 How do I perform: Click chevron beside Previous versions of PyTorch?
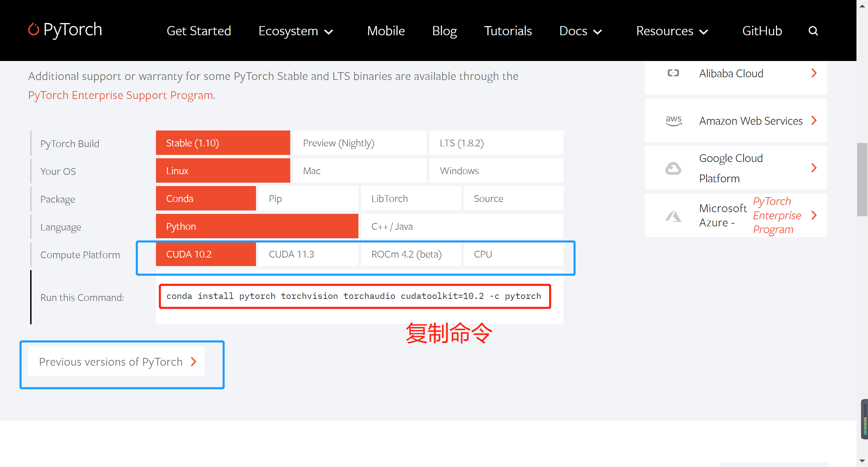[x=194, y=362]
